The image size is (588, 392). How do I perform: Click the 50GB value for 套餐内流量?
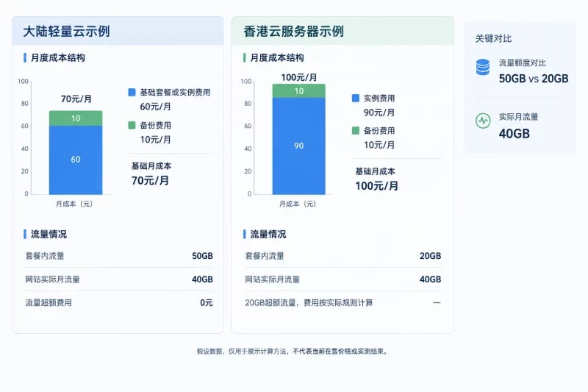tap(203, 256)
